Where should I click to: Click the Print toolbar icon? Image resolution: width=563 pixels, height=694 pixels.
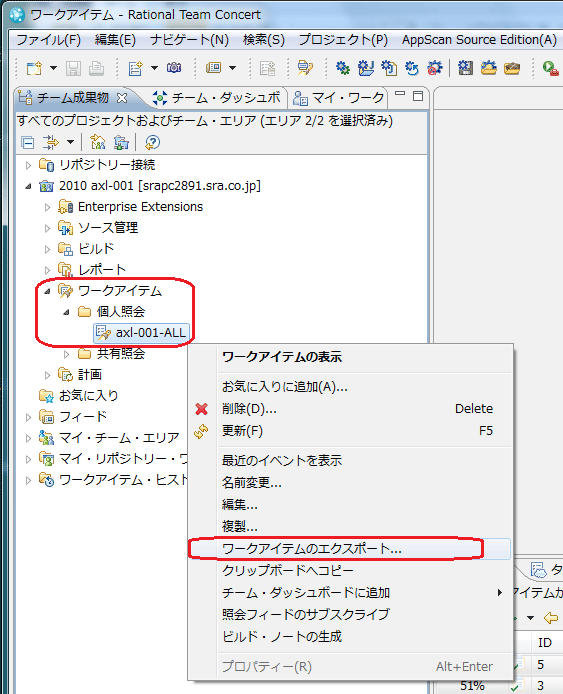point(96,68)
